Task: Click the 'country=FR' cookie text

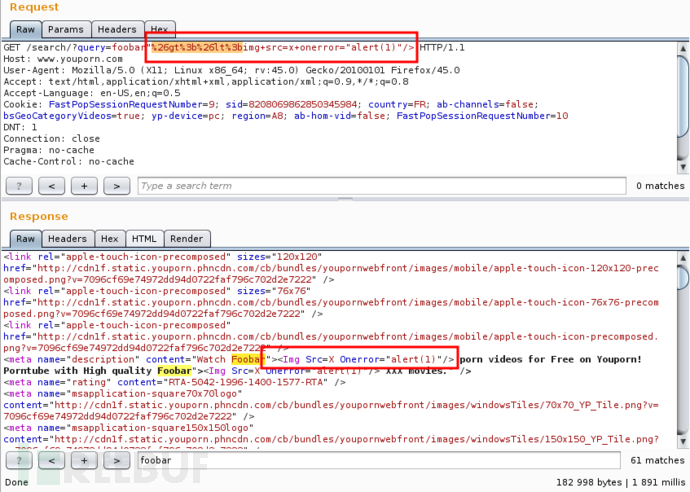Action: 397,105
